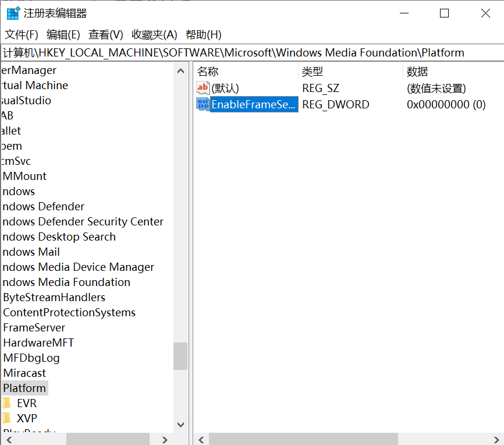Select the Windows Mail key

pyautogui.click(x=31, y=252)
